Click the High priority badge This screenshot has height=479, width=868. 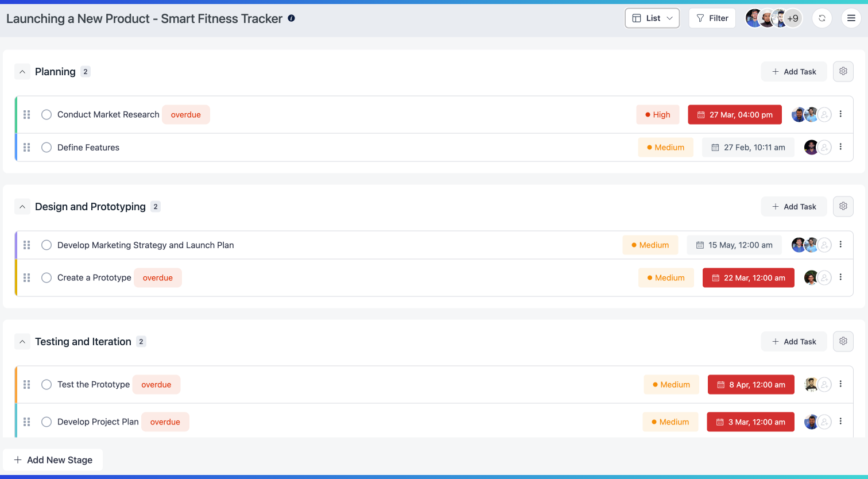tap(657, 115)
